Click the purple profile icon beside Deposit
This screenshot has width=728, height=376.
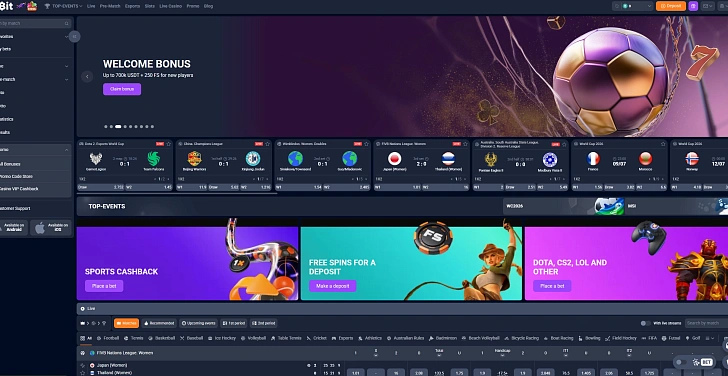(693, 6)
